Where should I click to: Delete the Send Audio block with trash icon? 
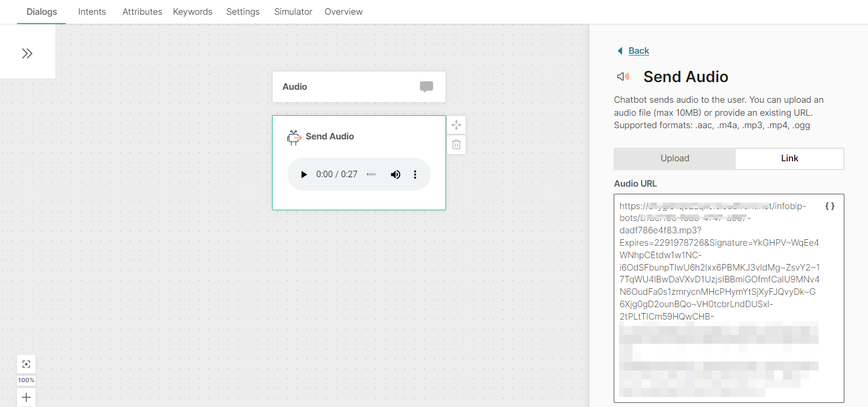point(456,144)
